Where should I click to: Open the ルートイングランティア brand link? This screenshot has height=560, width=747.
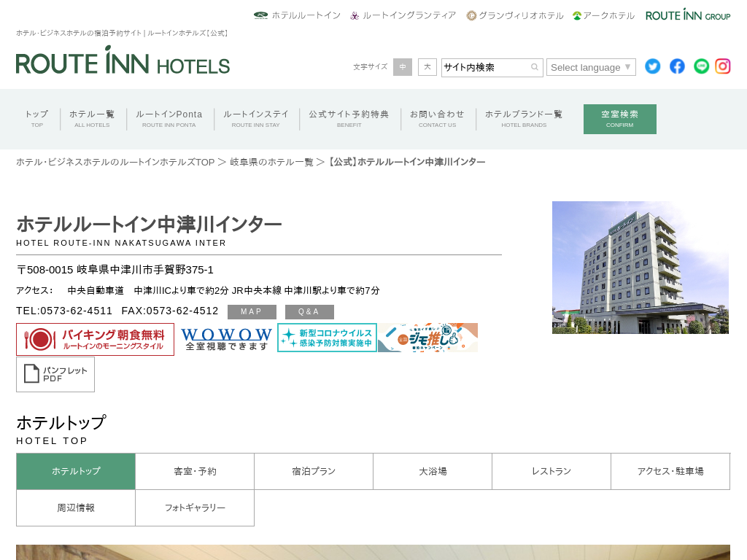coord(403,15)
